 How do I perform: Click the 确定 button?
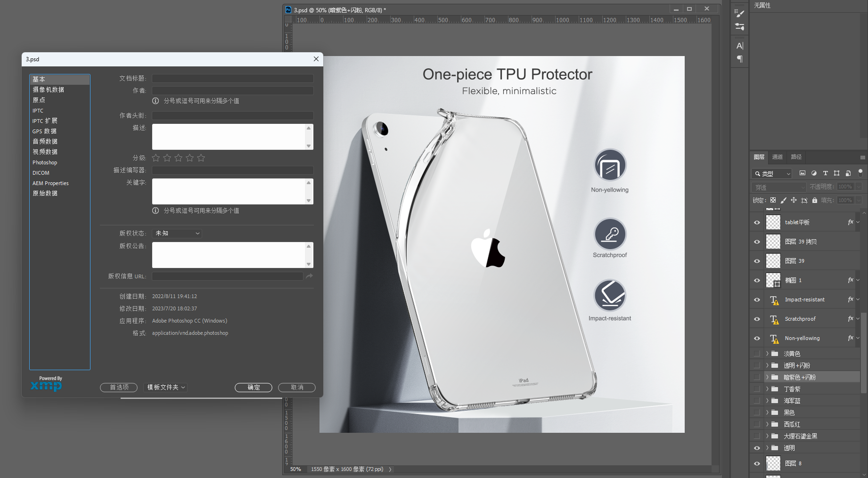[x=254, y=387]
